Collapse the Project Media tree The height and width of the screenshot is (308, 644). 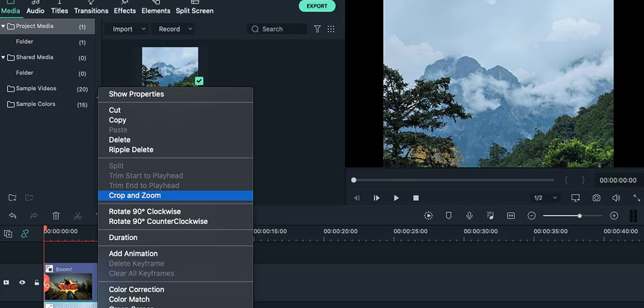(x=3, y=26)
